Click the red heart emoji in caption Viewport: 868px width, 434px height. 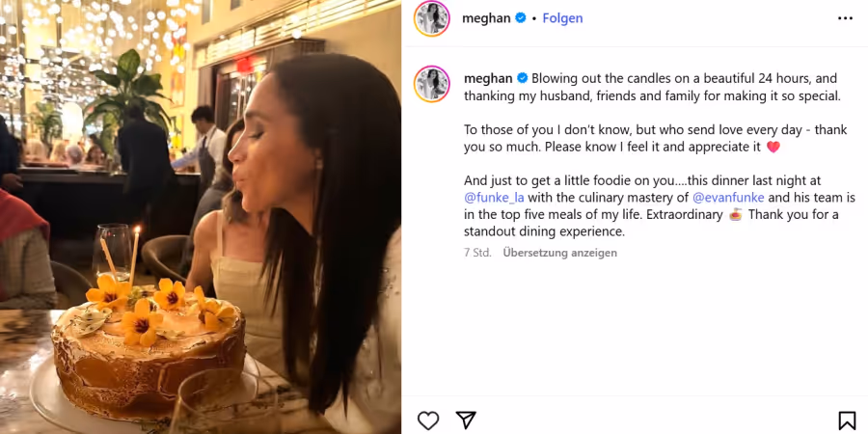click(773, 147)
